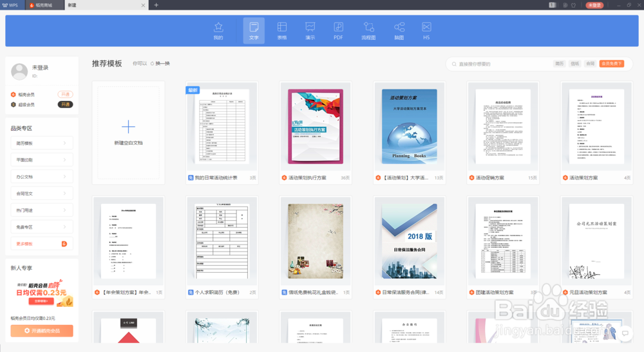Select the 文字 document type icon
Image resolution: width=644 pixels, height=352 pixels.
tap(254, 31)
